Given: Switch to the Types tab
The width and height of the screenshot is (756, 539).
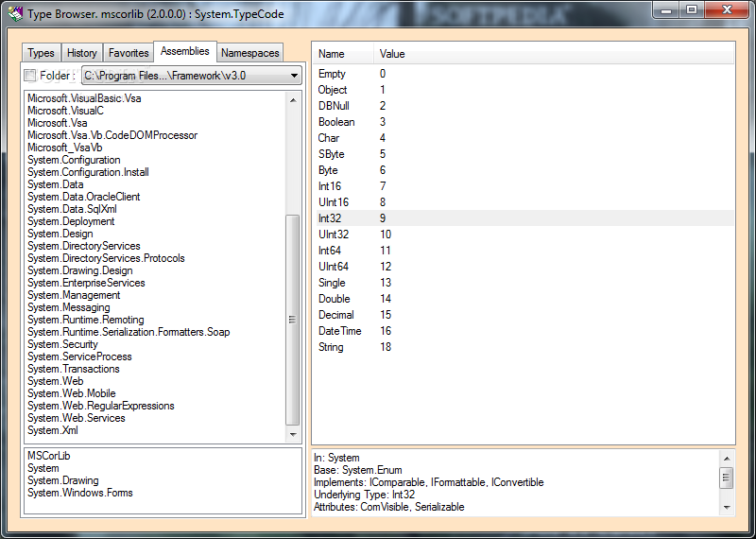Looking at the screenshot, I should 41,53.
